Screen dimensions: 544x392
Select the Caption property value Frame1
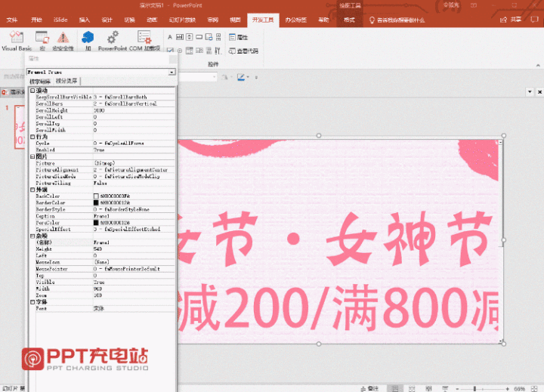pos(134,216)
